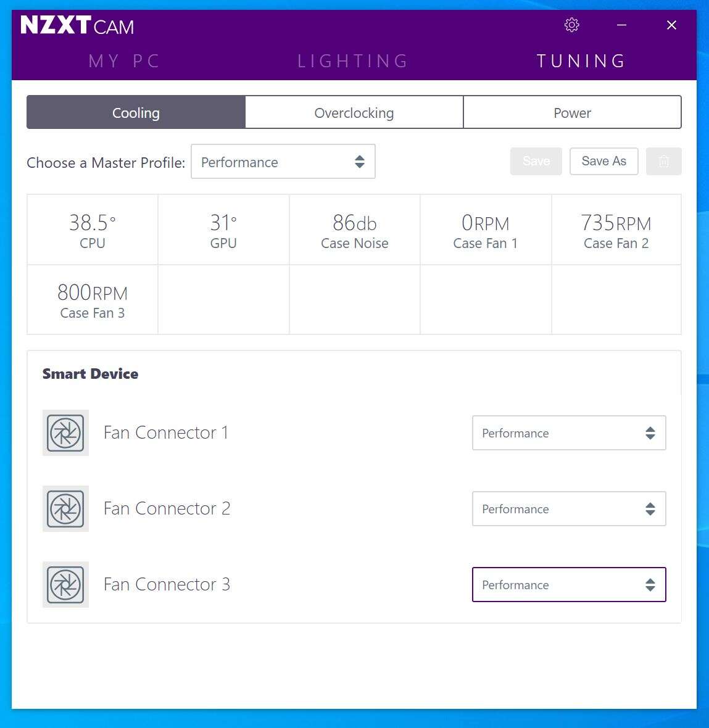Click the Fan Connector 3 fan icon

coord(65,584)
